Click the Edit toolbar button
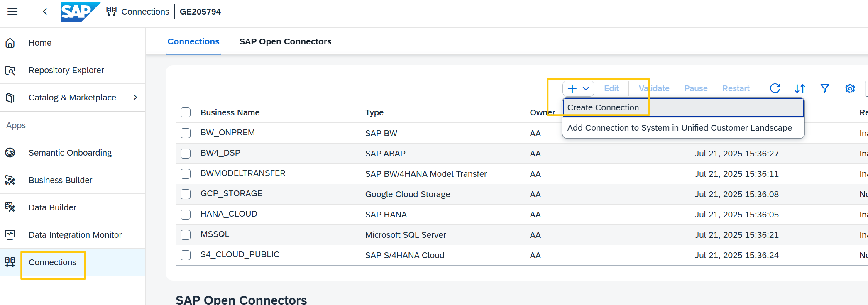This screenshot has width=868, height=305. pyautogui.click(x=611, y=88)
